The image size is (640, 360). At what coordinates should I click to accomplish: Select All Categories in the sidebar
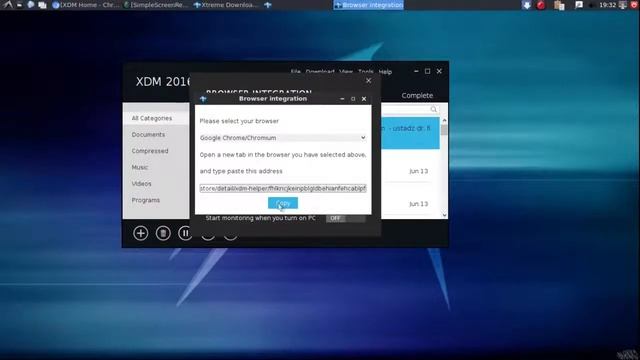tap(151, 118)
